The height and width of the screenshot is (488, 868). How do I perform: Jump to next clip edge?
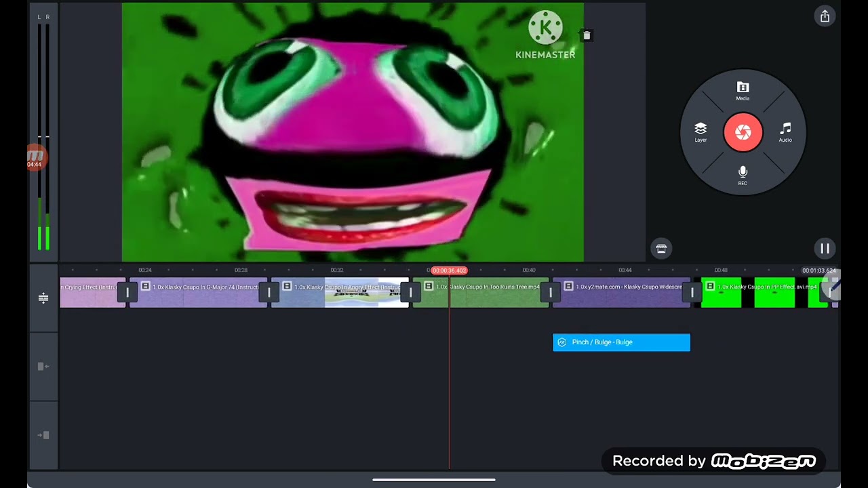click(43, 435)
